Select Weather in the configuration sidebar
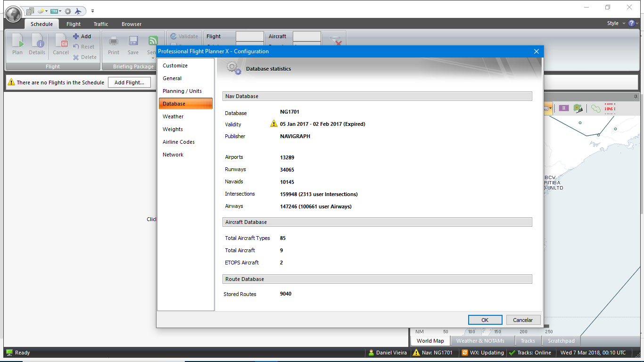The image size is (644, 362). 186,116
